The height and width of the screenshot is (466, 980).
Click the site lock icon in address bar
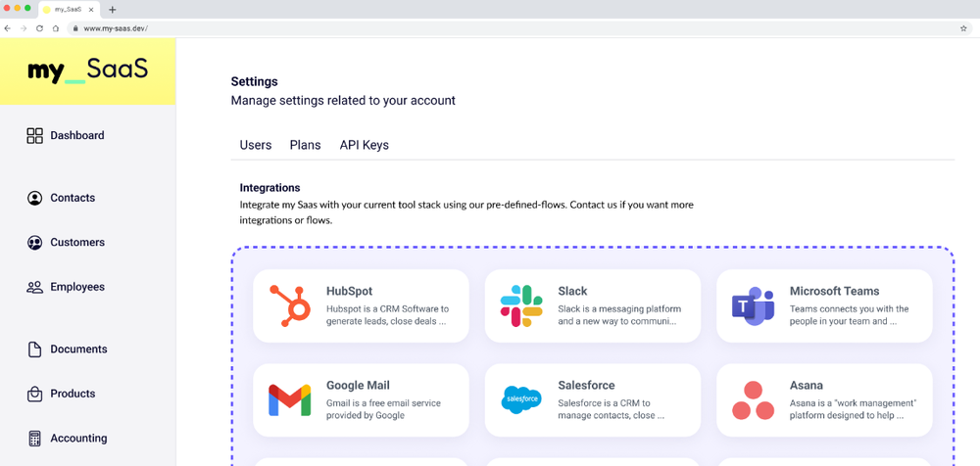pyautogui.click(x=75, y=28)
